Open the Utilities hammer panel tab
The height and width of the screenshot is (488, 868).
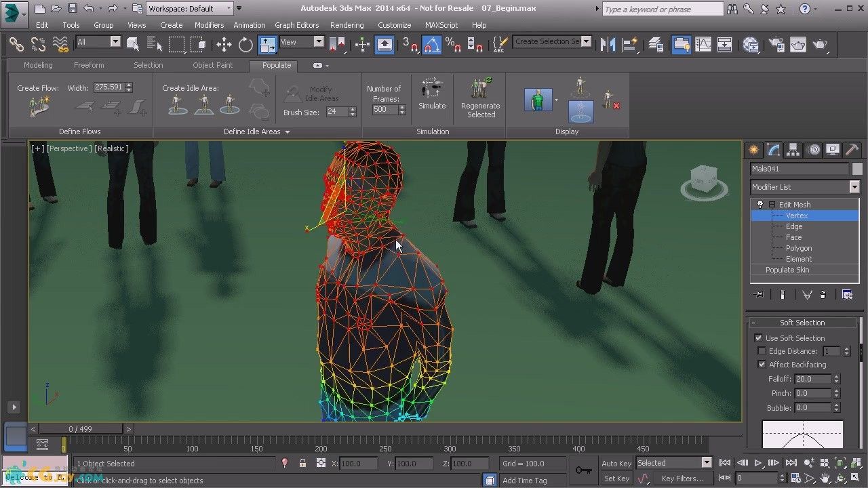point(852,150)
